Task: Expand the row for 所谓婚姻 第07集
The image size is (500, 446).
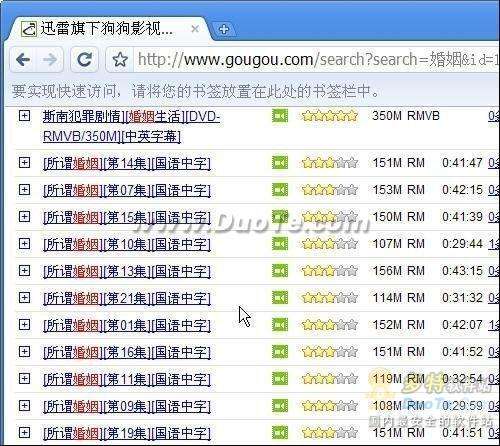Action: (x=24, y=190)
